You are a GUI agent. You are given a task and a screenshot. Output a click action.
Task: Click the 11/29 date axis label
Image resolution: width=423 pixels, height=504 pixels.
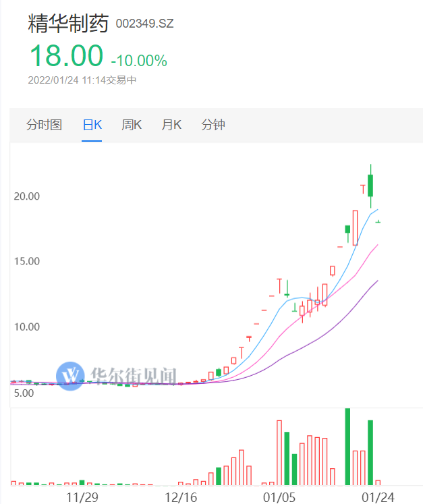(x=82, y=497)
